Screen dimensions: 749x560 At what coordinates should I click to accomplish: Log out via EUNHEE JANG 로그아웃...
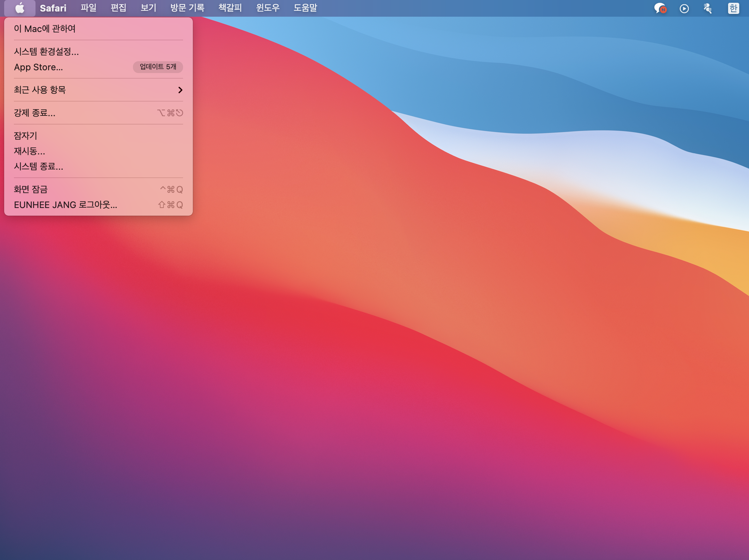coord(65,205)
